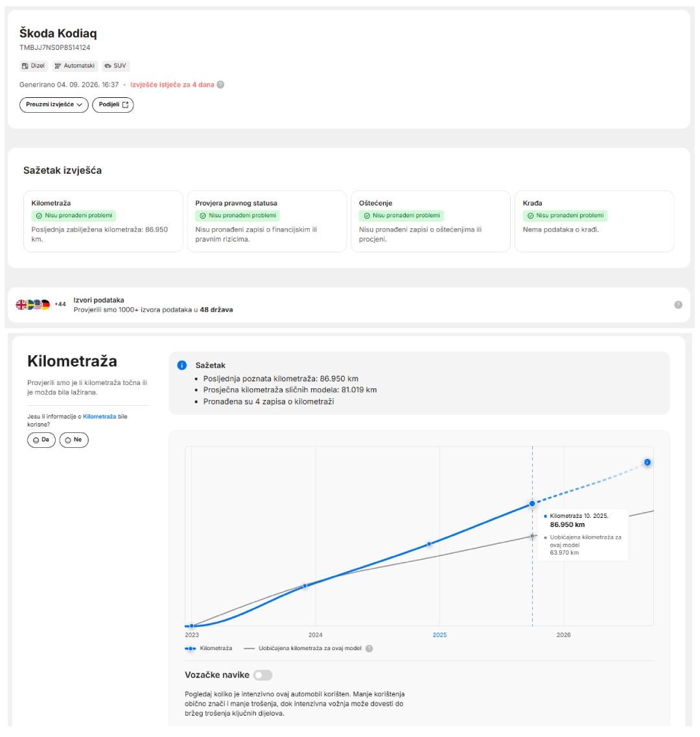Click the Podijeli share button
700x737 pixels.
(x=113, y=105)
